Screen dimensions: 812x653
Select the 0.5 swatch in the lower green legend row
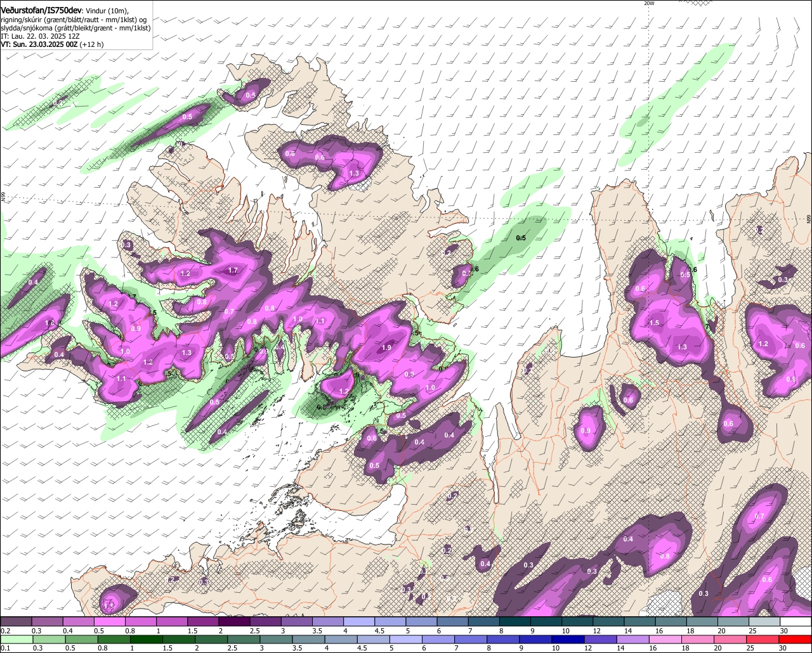(81, 639)
